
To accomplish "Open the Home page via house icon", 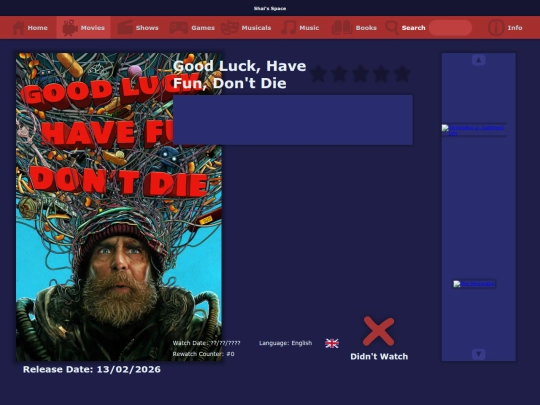I will pyautogui.click(x=18, y=28).
